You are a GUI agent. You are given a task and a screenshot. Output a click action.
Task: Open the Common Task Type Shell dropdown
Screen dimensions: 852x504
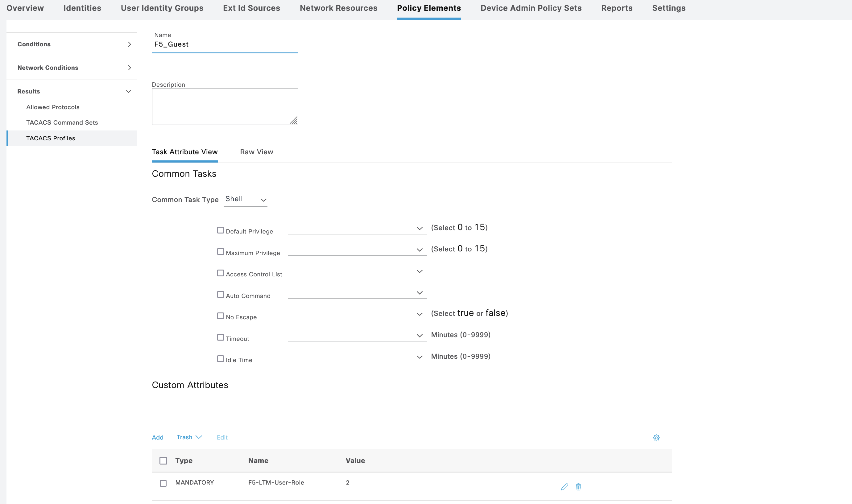click(x=246, y=200)
